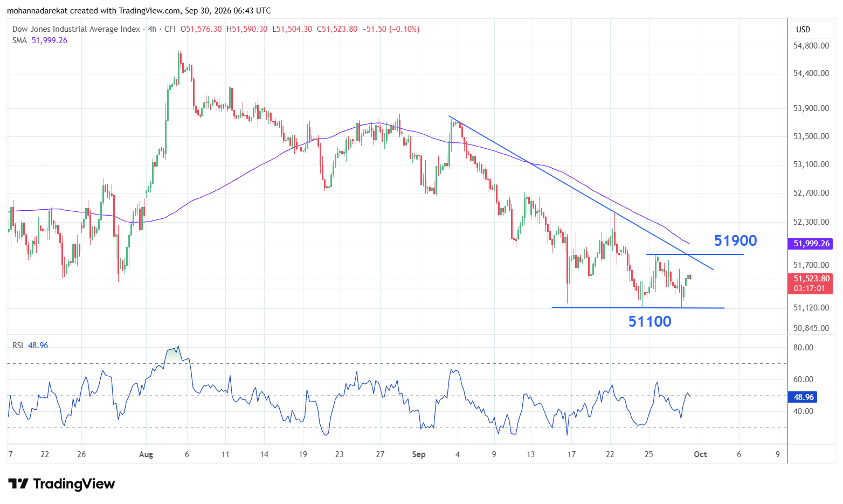Click the 27 date on the time axis
The height and width of the screenshot is (504, 843).
click(380, 454)
